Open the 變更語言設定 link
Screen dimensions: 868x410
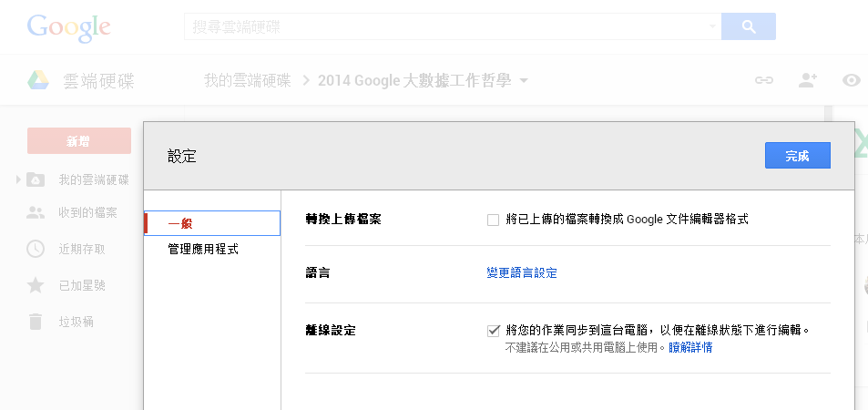[522, 272]
